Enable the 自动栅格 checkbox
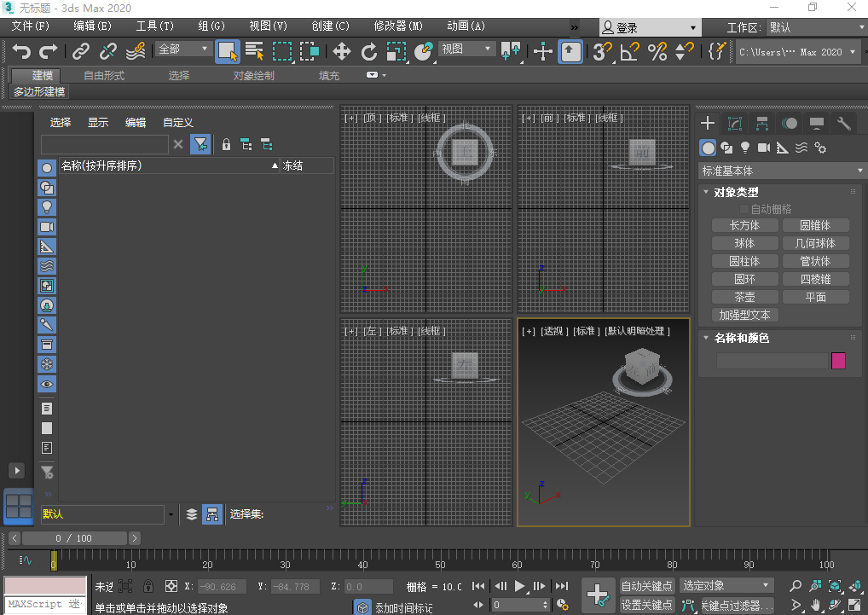This screenshot has width=868, height=615. click(744, 209)
